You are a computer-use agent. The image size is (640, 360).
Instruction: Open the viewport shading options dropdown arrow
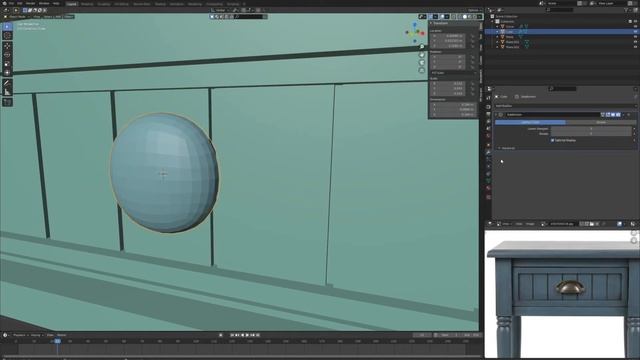pyautogui.click(x=480, y=16)
